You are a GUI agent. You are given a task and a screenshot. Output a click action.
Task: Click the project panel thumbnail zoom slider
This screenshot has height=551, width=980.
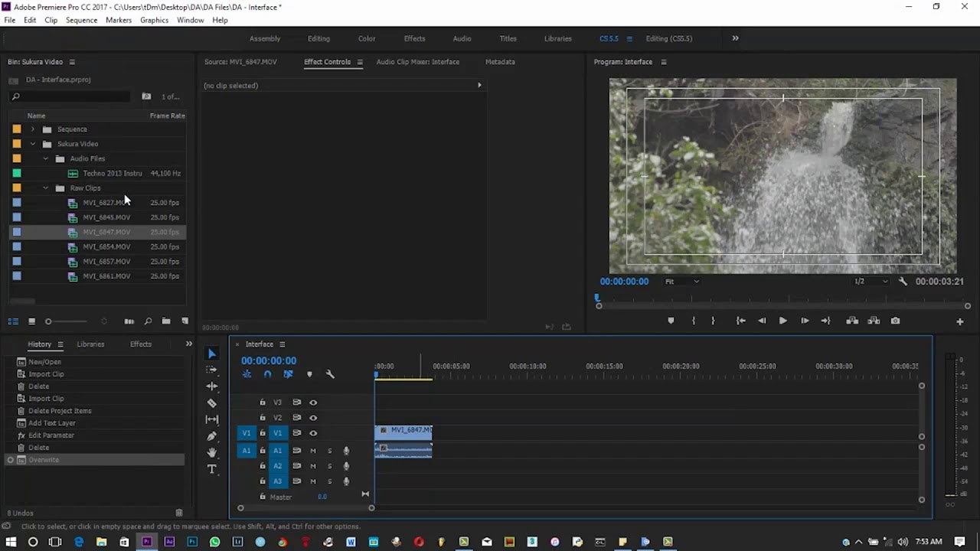pyautogui.click(x=49, y=321)
